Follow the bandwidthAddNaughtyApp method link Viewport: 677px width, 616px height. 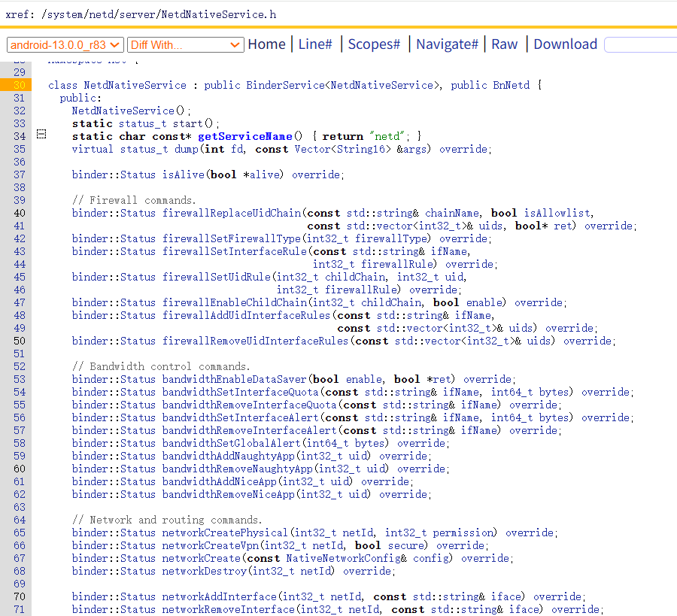pyautogui.click(x=229, y=456)
